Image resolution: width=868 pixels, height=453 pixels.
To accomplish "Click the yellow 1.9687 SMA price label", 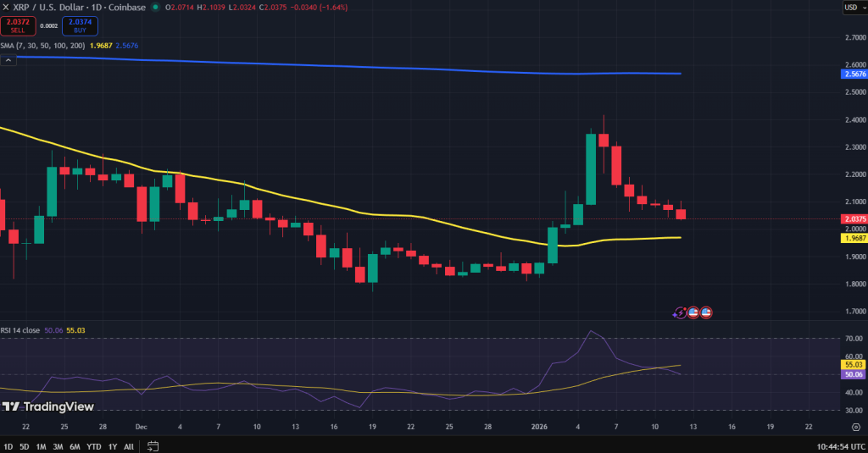I will point(854,239).
